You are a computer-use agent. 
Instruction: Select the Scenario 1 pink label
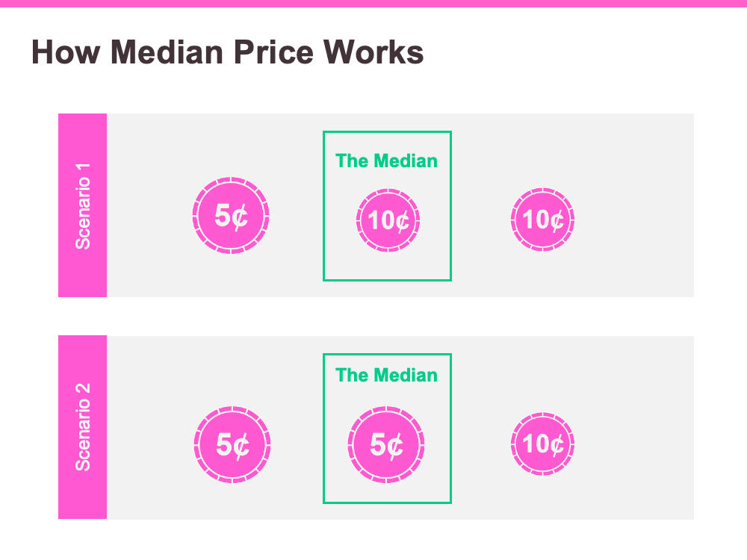pyautogui.click(x=82, y=205)
